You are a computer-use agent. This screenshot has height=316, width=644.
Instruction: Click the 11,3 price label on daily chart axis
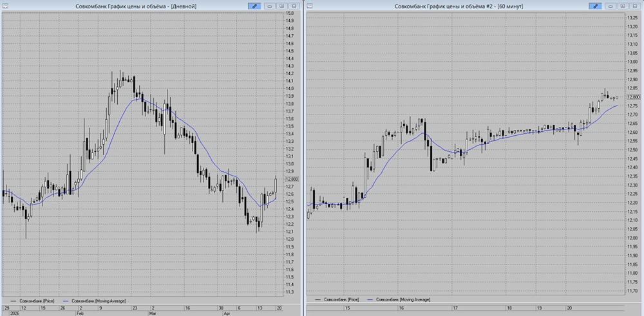(x=289, y=292)
